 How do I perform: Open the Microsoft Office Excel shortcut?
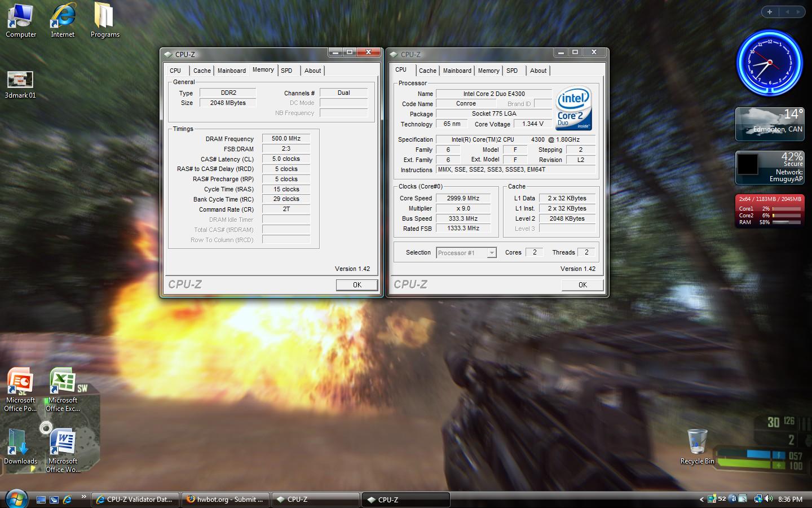pos(63,389)
